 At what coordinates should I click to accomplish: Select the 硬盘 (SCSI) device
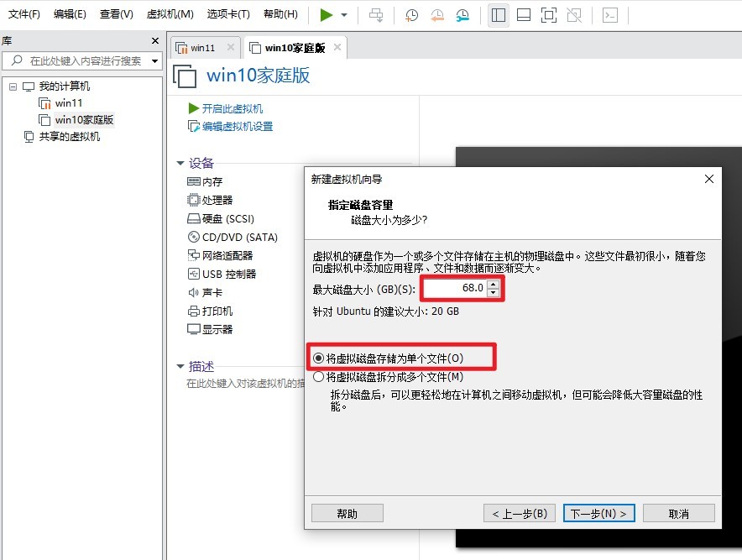[221, 218]
